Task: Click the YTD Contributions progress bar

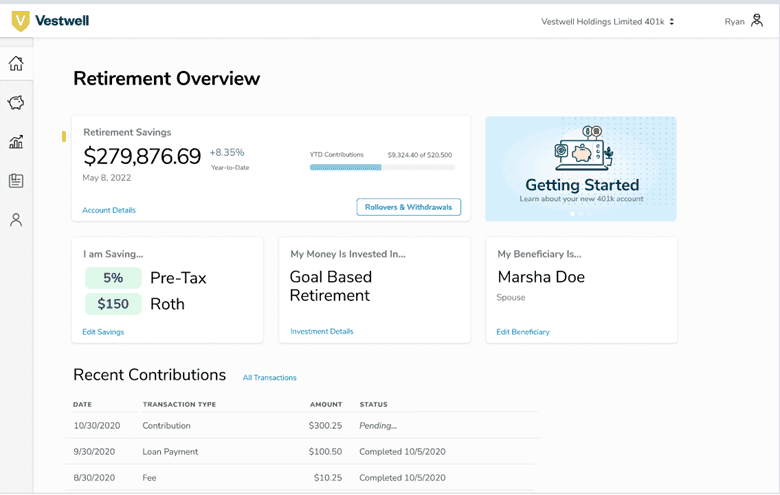Action: pyautogui.click(x=382, y=167)
